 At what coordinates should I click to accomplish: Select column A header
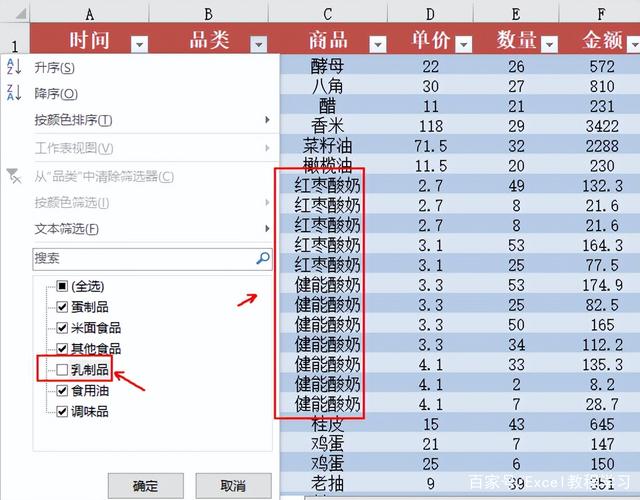pyautogui.click(x=89, y=14)
